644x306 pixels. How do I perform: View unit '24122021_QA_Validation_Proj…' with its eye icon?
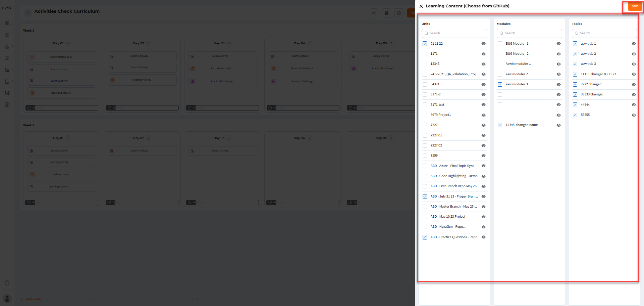(x=483, y=74)
